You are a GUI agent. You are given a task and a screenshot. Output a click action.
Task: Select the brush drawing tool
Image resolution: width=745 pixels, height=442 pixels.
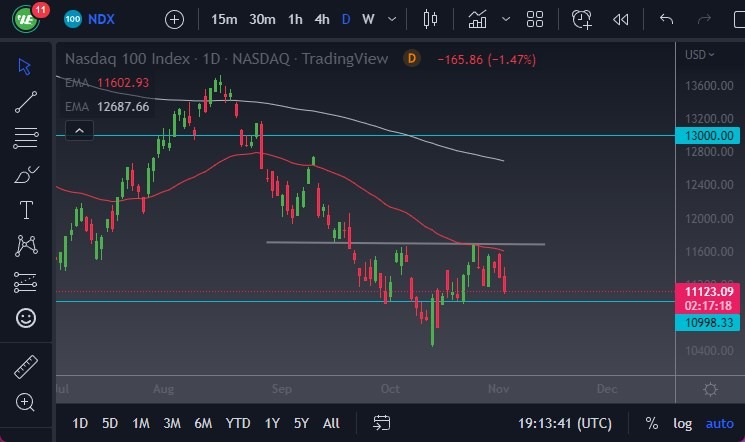click(27, 174)
